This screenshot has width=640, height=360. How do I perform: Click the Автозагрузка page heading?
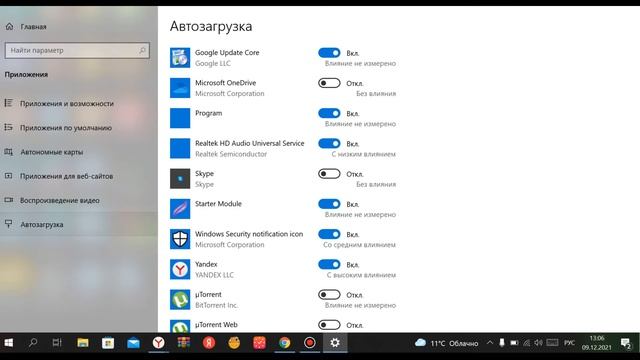click(211, 26)
